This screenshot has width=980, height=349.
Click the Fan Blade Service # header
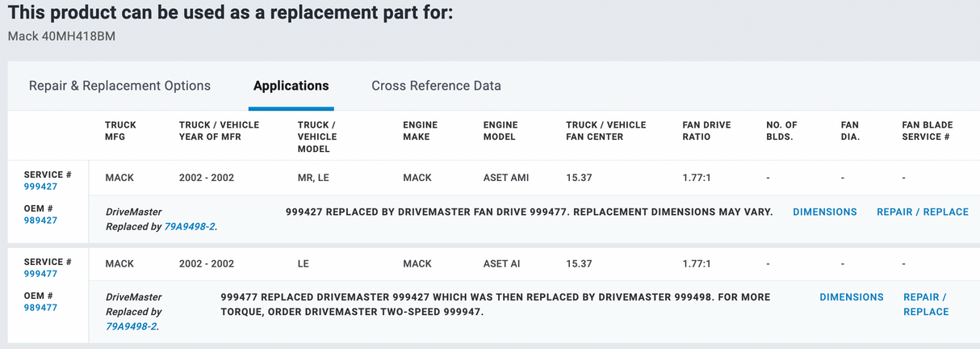[x=927, y=131]
